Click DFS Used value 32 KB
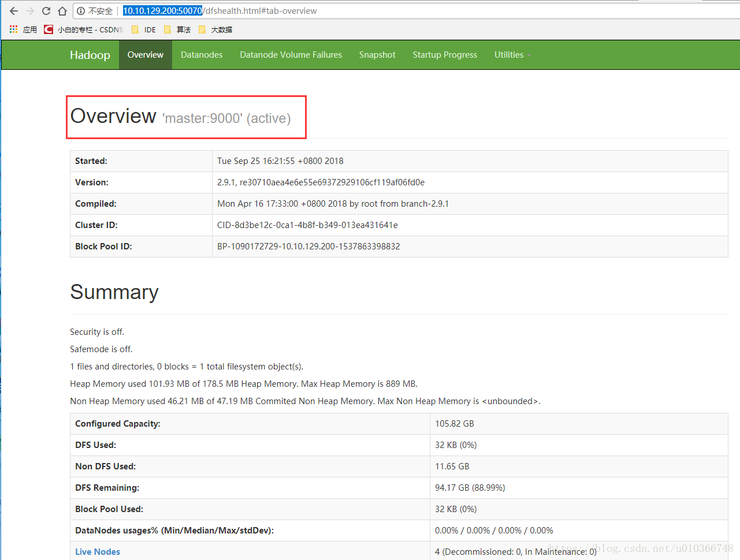This screenshot has width=740, height=560. coord(456,445)
